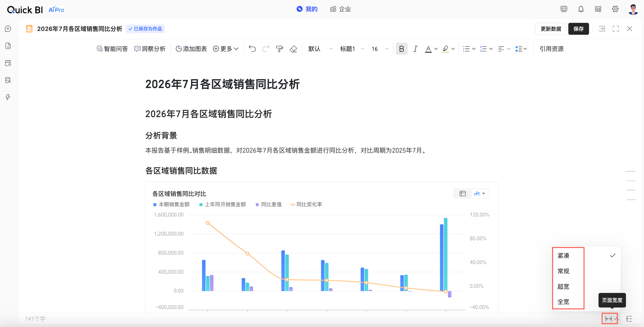Screen dimensions: 644x327
Task: Click the 141个字 word count
Action: point(35,319)
